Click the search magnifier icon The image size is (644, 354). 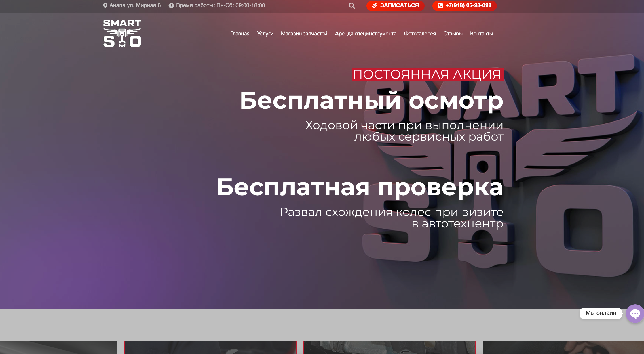352,6
